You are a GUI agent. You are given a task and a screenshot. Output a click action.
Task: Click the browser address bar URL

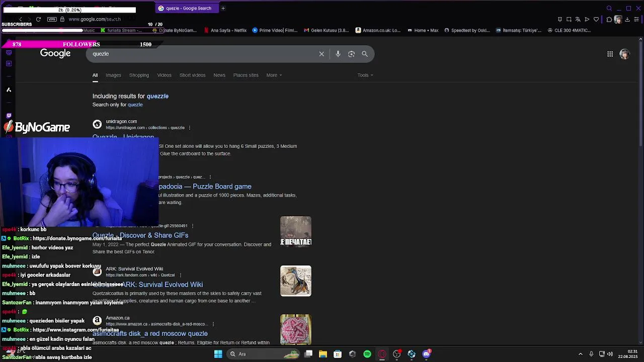pyautogui.click(x=95, y=19)
